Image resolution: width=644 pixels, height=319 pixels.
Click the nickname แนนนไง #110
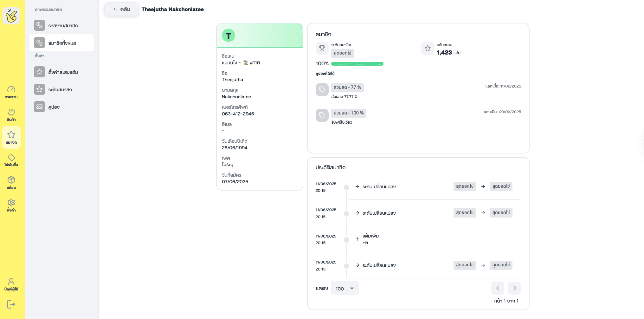tap(241, 63)
